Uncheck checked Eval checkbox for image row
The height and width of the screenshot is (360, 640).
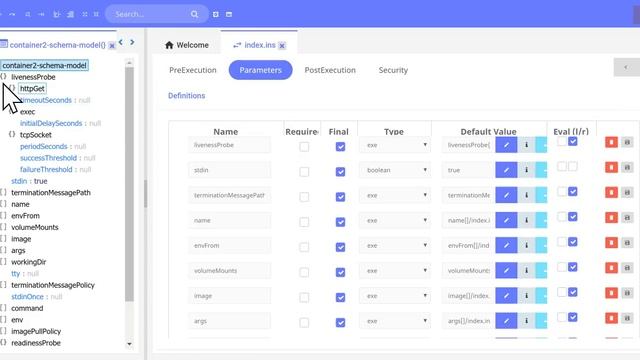tap(573, 292)
